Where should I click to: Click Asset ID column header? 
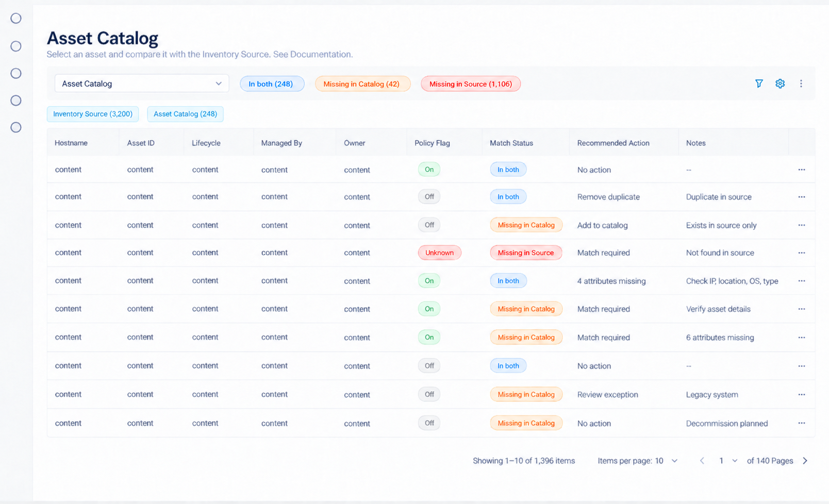141,143
